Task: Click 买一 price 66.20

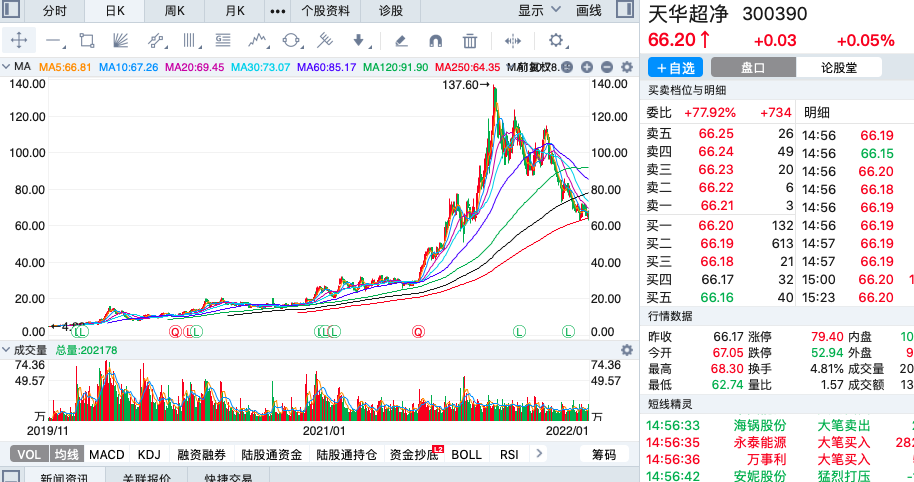Action: tap(716, 225)
